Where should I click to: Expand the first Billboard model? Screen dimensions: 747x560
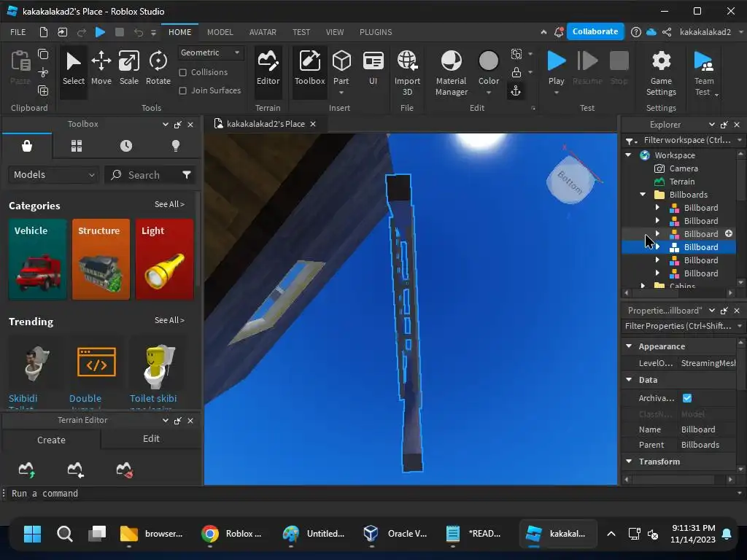pos(657,208)
